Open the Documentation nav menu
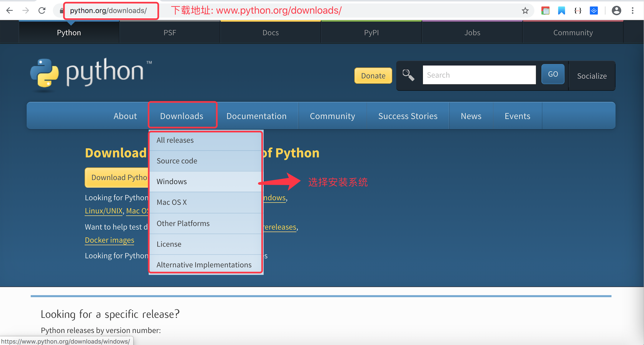The image size is (644, 345). coord(256,116)
